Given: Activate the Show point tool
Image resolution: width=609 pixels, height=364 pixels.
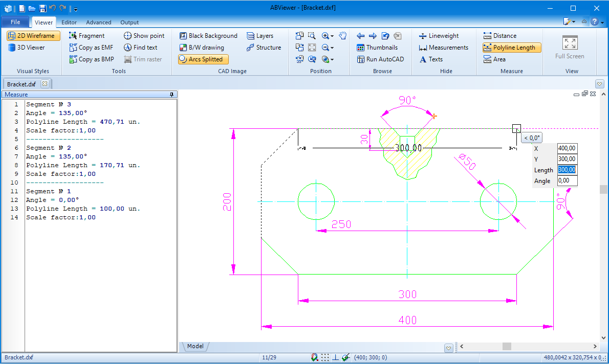Looking at the screenshot, I should click(144, 36).
